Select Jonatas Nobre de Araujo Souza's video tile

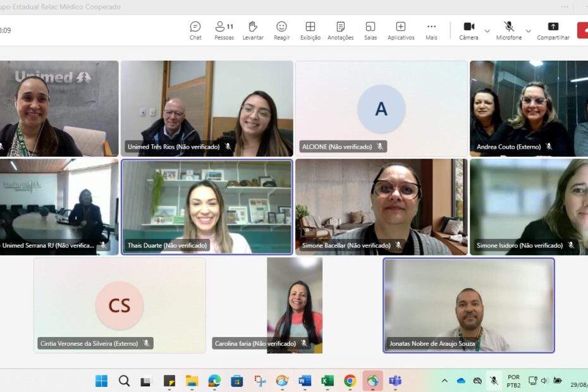pos(469,305)
